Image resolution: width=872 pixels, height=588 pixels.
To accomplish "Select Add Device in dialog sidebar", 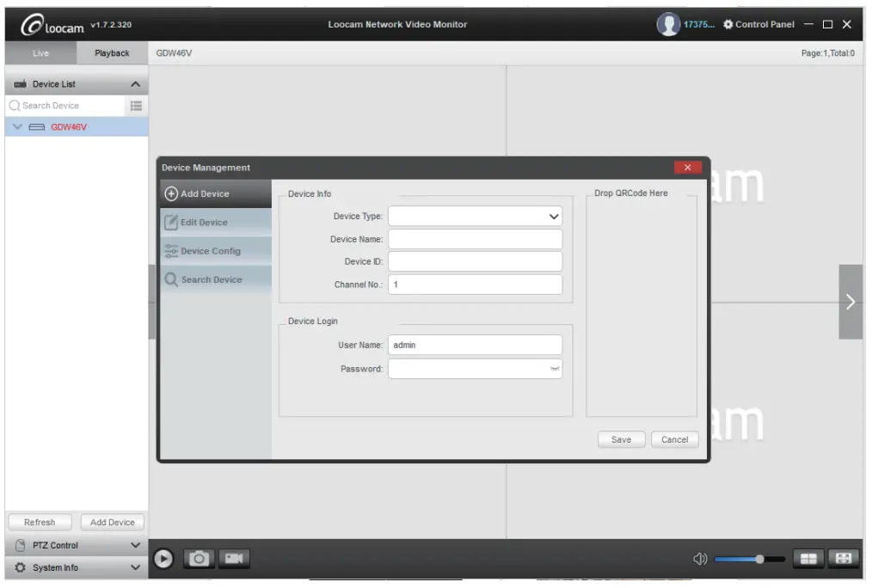I will click(x=216, y=194).
